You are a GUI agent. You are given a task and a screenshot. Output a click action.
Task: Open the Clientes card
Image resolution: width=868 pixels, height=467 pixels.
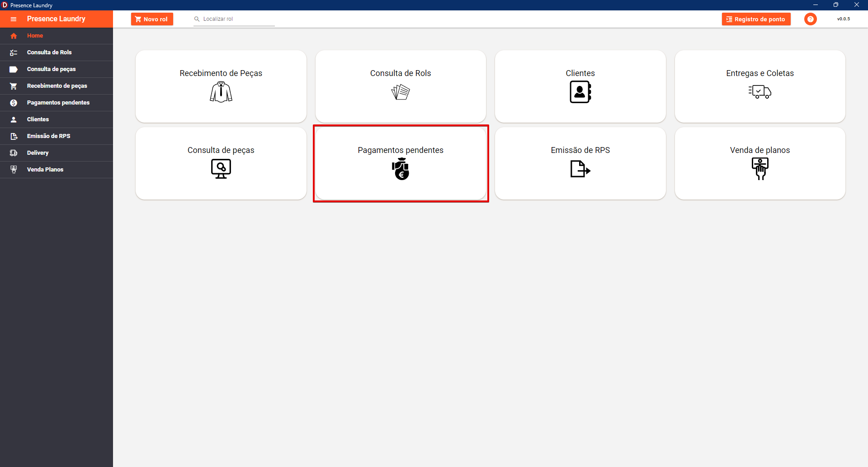coord(580,86)
